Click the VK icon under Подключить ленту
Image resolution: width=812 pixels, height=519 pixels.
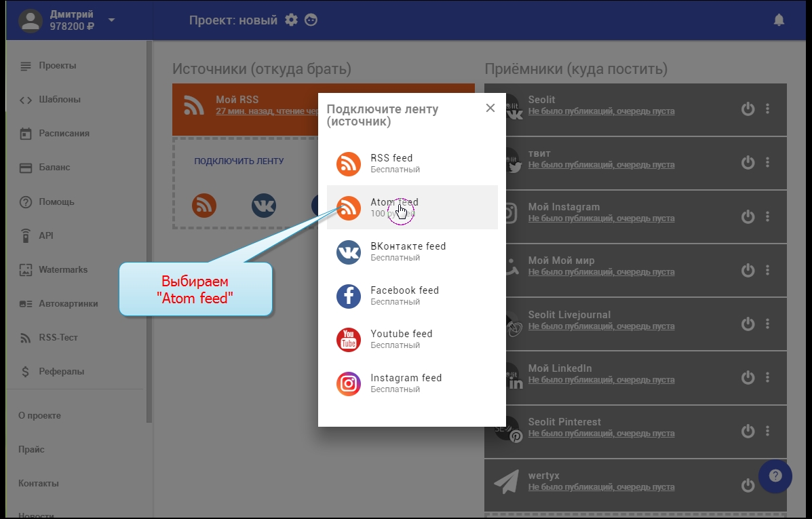[x=264, y=205]
